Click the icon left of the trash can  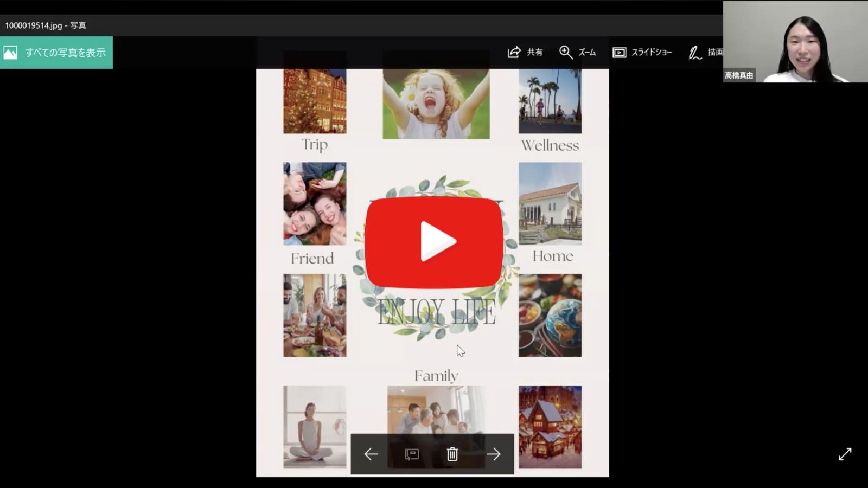412,454
